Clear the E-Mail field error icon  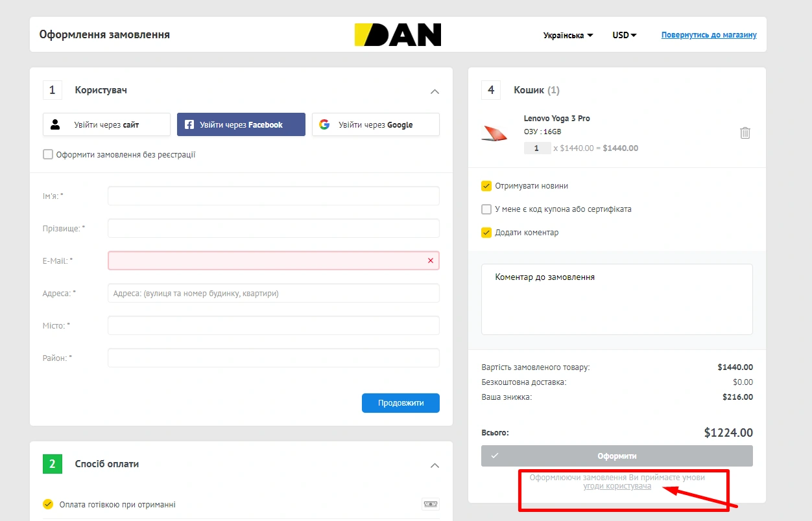(431, 260)
